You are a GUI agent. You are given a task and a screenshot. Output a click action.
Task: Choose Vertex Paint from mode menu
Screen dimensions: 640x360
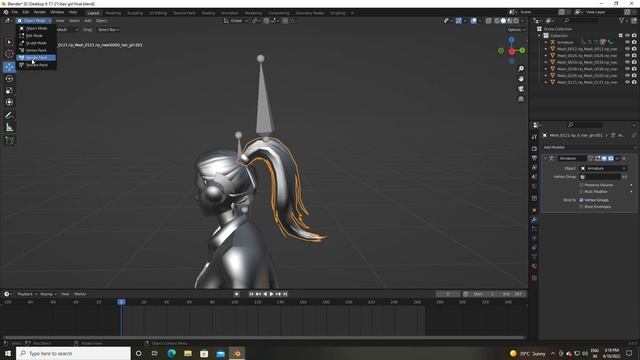(36, 50)
